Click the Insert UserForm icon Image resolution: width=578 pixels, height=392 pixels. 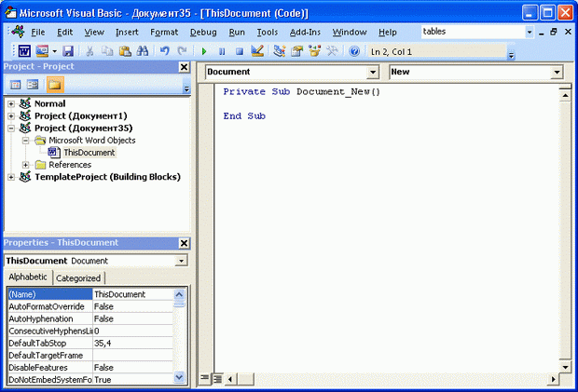pos(42,51)
